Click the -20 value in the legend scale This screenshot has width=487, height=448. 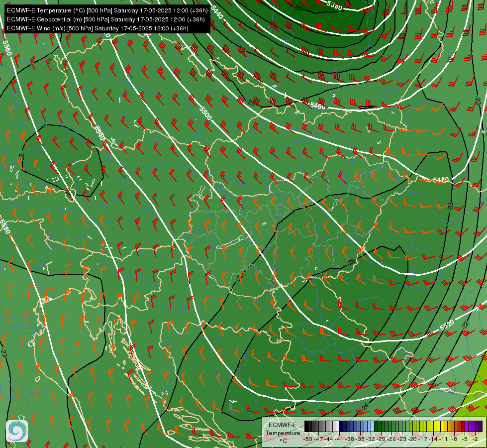click(412, 440)
